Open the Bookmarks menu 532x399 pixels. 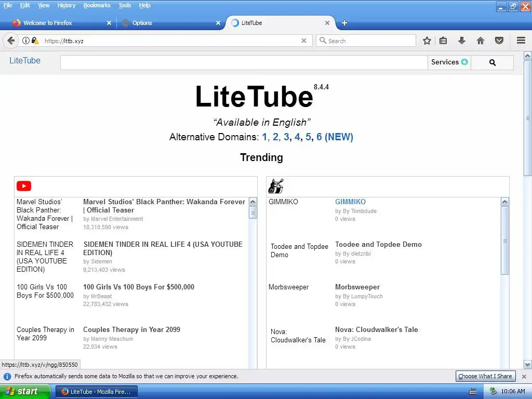[x=97, y=5]
